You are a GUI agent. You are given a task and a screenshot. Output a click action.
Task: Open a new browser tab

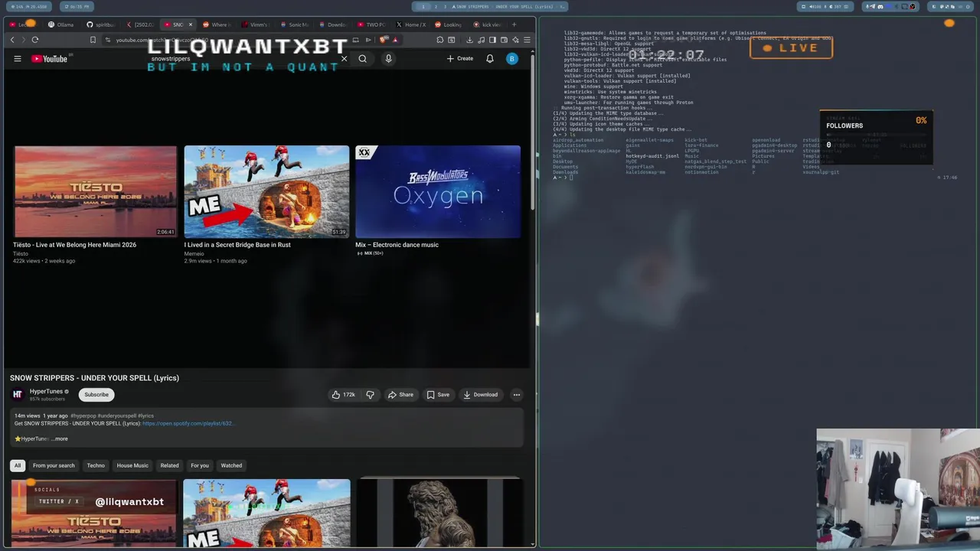click(514, 24)
